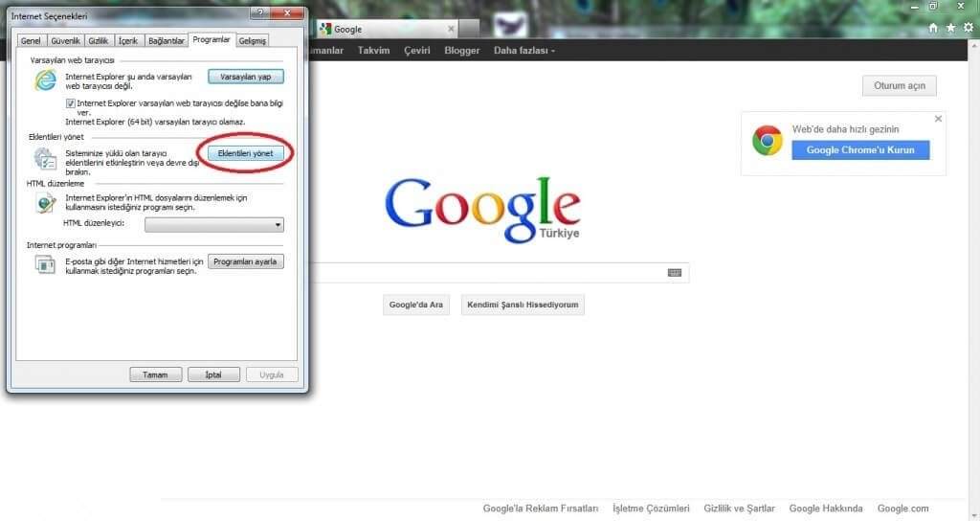Click the help question mark in dialog title
980x521 pixels.
[259, 13]
